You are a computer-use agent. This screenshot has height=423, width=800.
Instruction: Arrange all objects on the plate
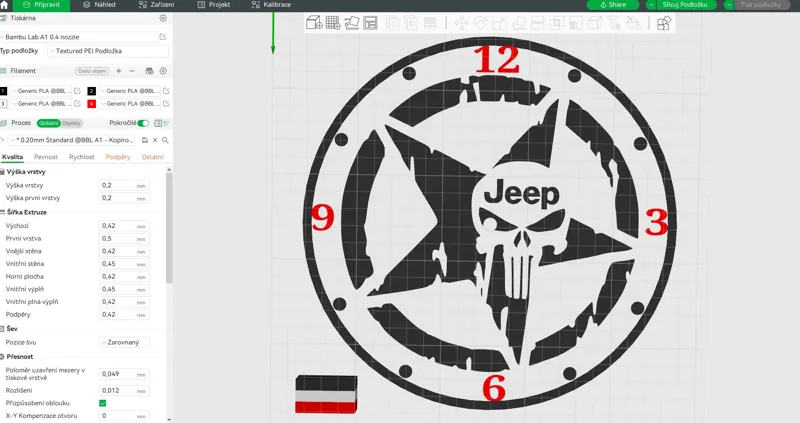point(370,23)
